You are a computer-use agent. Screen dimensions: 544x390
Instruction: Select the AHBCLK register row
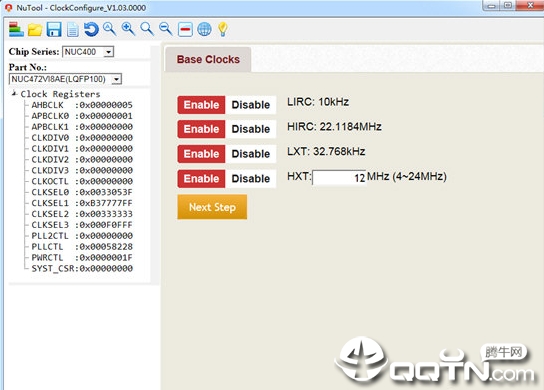point(82,105)
